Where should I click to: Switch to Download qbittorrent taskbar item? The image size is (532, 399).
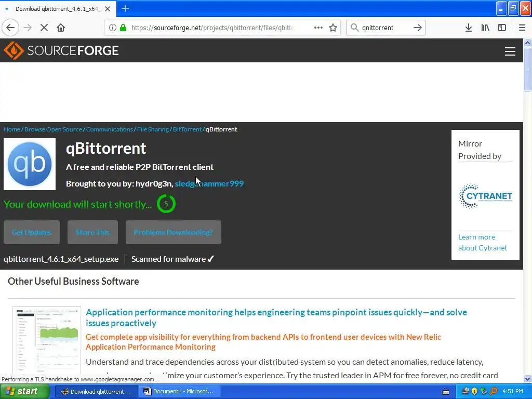(x=96, y=392)
